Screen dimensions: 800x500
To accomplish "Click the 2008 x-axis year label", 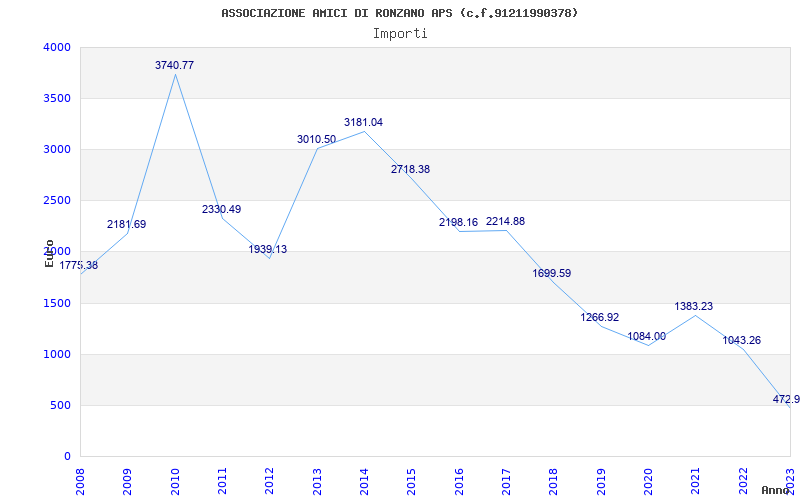I will click(80, 480).
